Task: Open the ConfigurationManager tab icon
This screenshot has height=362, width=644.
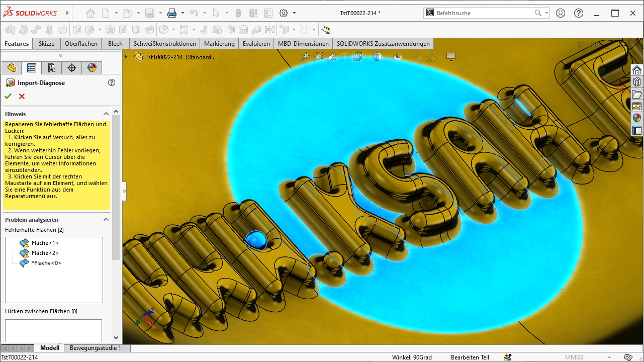Action: click(51, 68)
